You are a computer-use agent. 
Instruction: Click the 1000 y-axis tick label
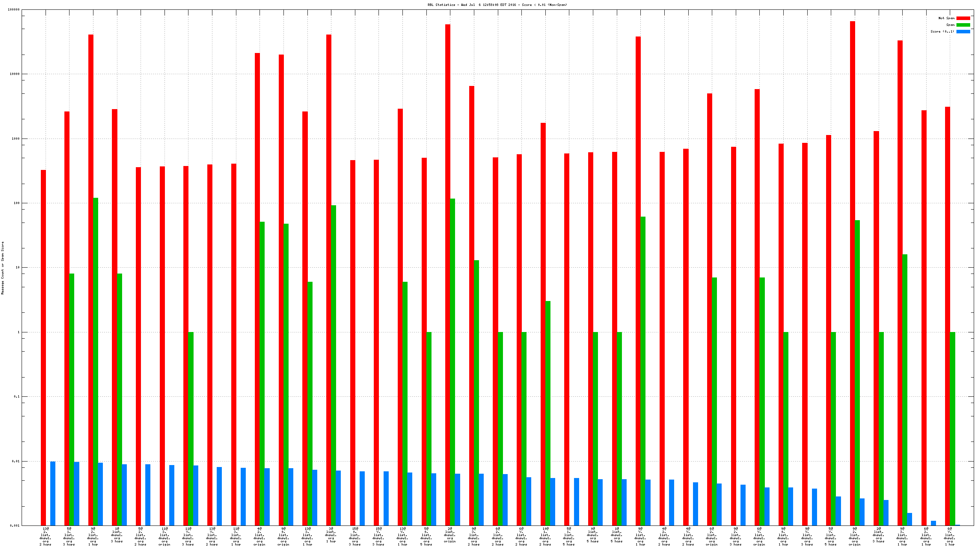tap(15, 139)
